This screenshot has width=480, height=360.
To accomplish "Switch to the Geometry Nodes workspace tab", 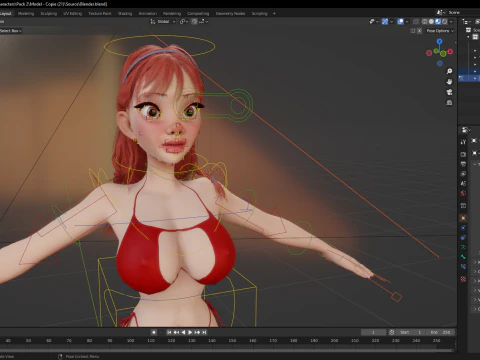I will pyautogui.click(x=230, y=14).
